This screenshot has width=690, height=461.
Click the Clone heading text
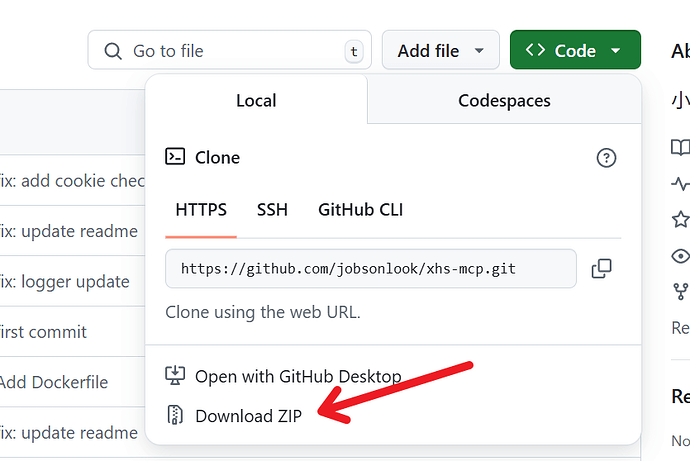pos(217,157)
